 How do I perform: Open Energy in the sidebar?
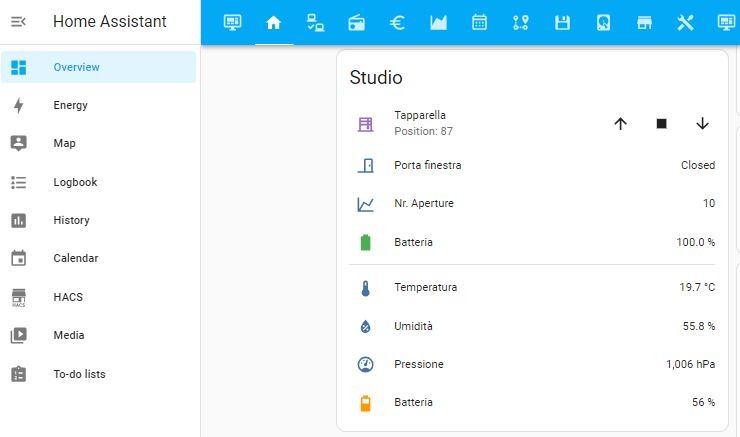point(71,105)
